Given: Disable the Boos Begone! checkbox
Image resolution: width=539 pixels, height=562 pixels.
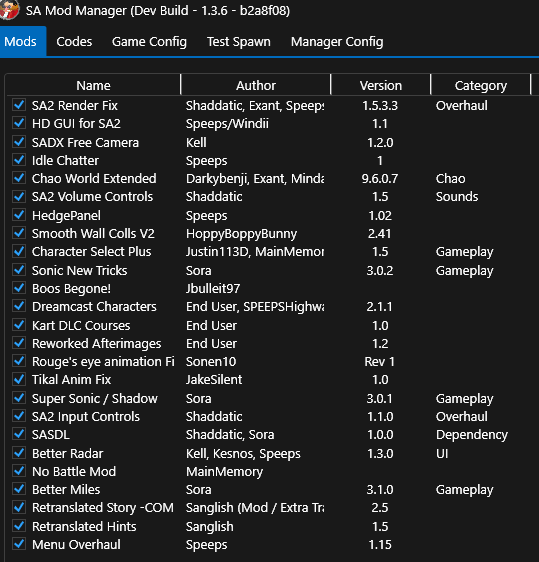Looking at the screenshot, I should point(19,288).
